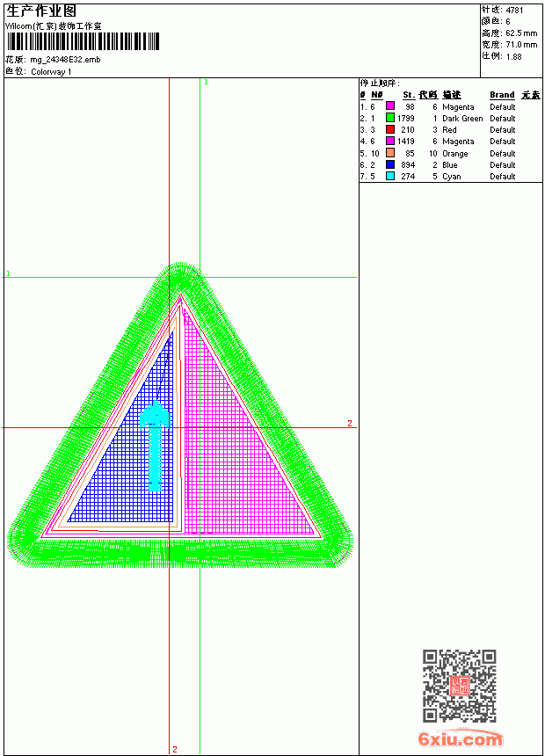Click the QR code image
Image resolution: width=545 pixels, height=756 pixels.
(x=459, y=685)
